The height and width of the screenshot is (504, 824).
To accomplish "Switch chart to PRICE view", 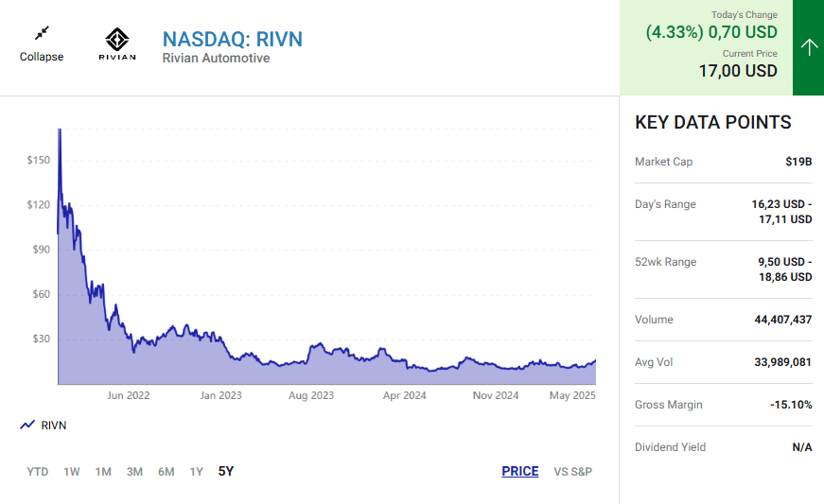I will click(x=519, y=471).
